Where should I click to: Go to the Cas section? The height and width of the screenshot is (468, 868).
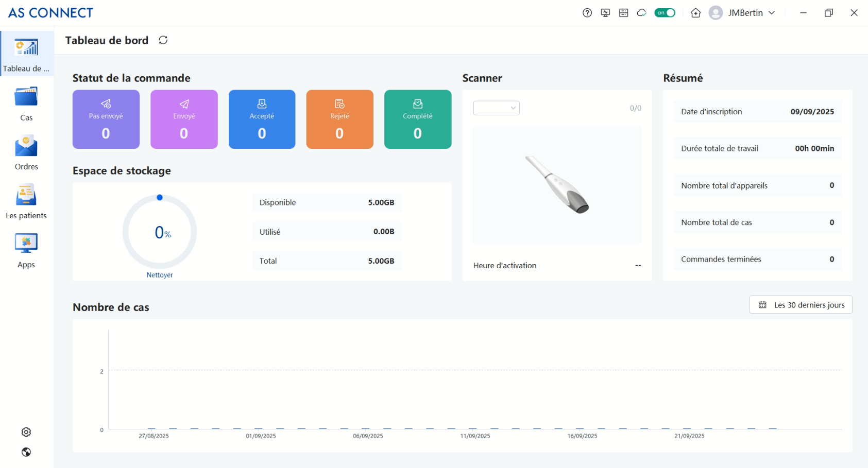coord(26,104)
